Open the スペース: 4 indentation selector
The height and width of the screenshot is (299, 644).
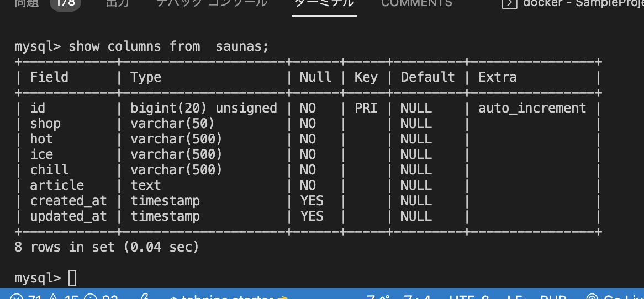click(x=398, y=296)
